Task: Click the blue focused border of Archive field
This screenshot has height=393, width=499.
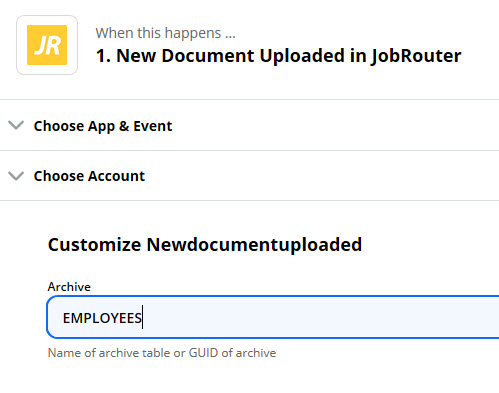Action: (x=273, y=296)
